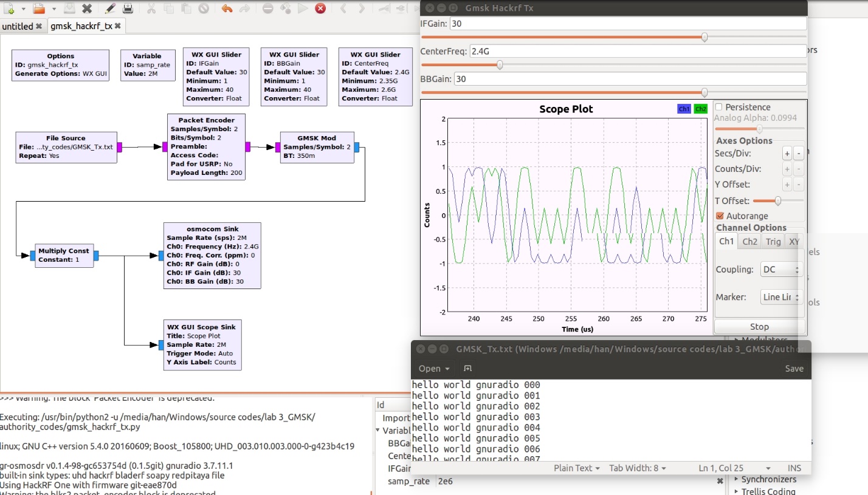Click Save in the text editor
This screenshot has width=868, height=495.
(794, 368)
